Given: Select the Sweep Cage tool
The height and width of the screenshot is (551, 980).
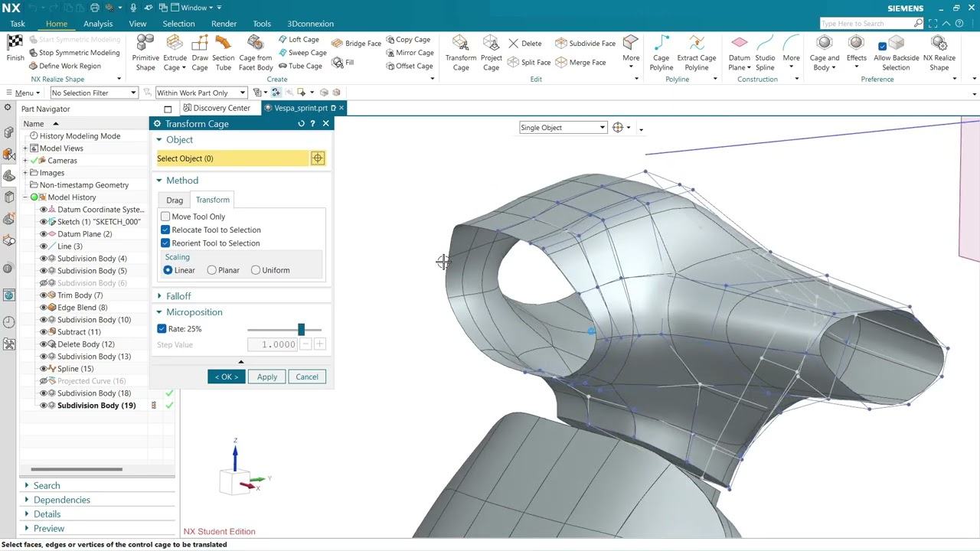Looking at the screenshot, I should 302,53.
